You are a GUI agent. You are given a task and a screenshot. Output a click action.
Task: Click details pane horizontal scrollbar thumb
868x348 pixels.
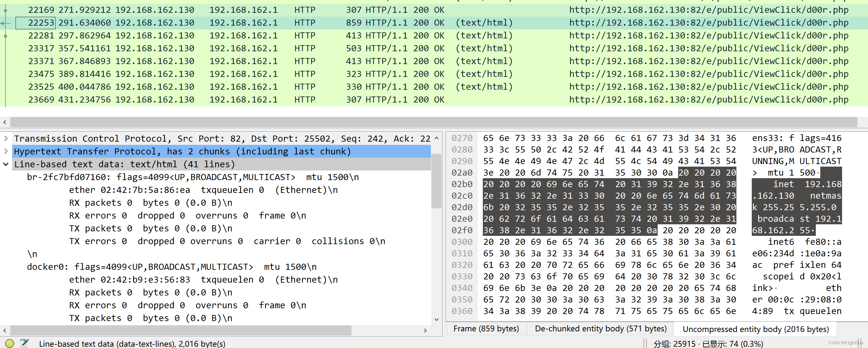tap(181, 330)
